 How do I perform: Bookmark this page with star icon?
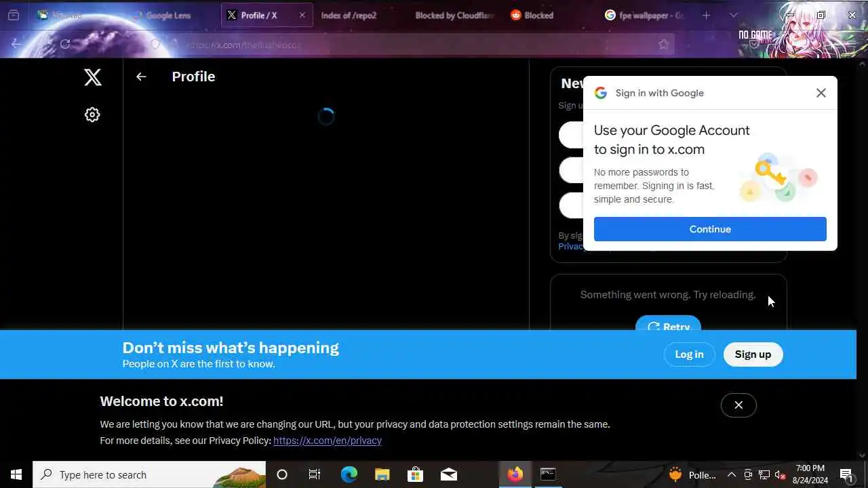pos(664,44)
